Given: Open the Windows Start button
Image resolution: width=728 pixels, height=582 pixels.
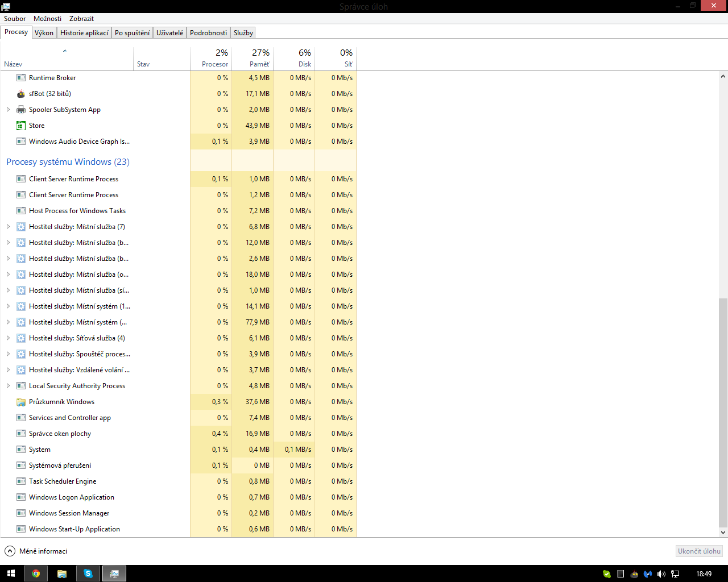Looking at the screenshot, I should tap(11, 573).
